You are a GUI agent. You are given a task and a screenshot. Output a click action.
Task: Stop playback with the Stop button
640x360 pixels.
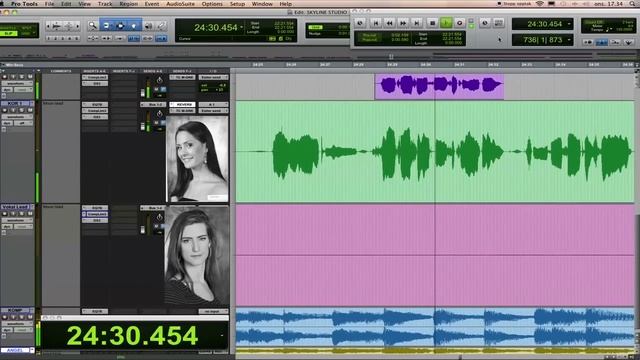pos(432,23)
